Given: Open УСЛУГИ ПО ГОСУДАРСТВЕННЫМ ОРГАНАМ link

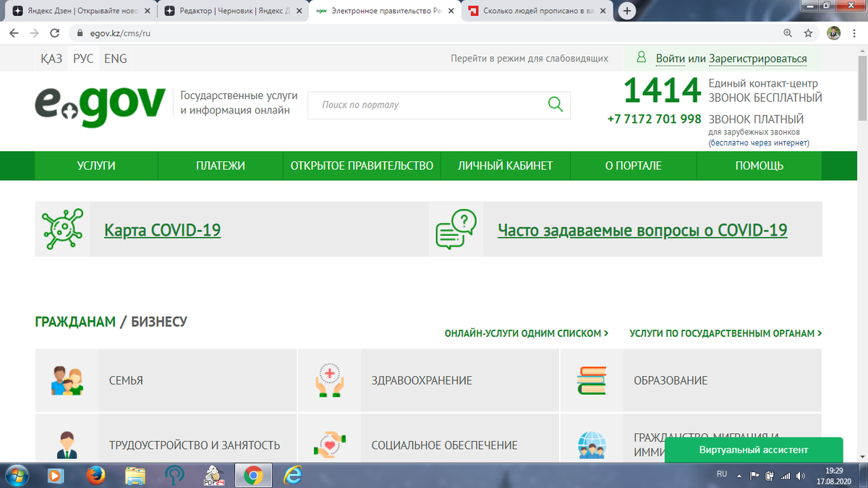Looking at the screenshot, I should [x=726, y=333].
